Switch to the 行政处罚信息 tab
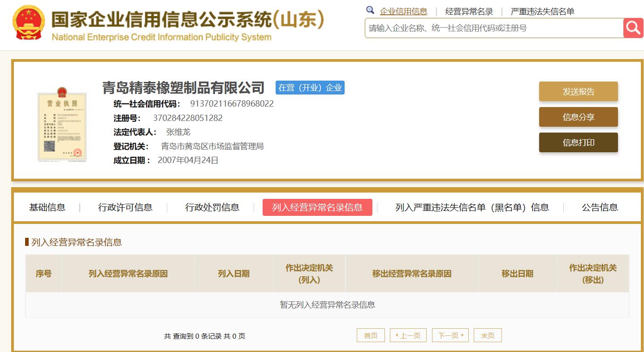The width and height of the screenshot is (644, 352). pyautogui.click(x=212, y=207)
